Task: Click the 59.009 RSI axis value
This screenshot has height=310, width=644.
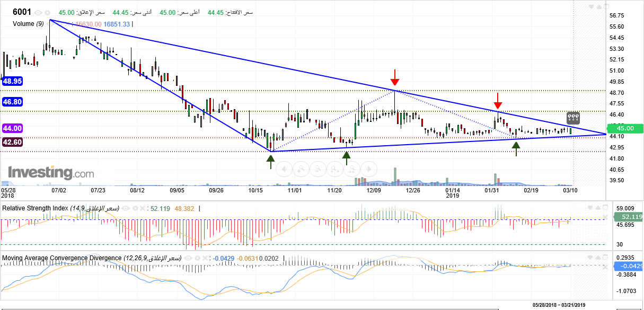Action: click(626, 208)
